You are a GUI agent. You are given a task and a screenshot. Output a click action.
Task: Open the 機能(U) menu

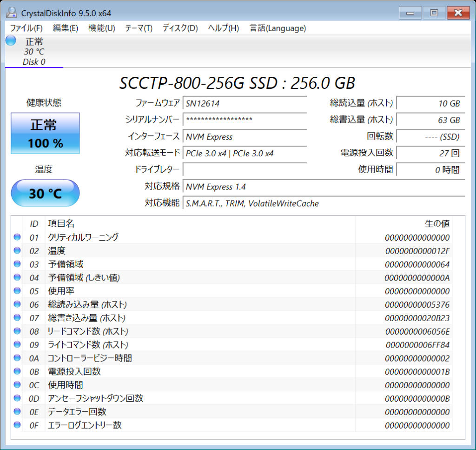pyautogui.click(x=102, y=28)
